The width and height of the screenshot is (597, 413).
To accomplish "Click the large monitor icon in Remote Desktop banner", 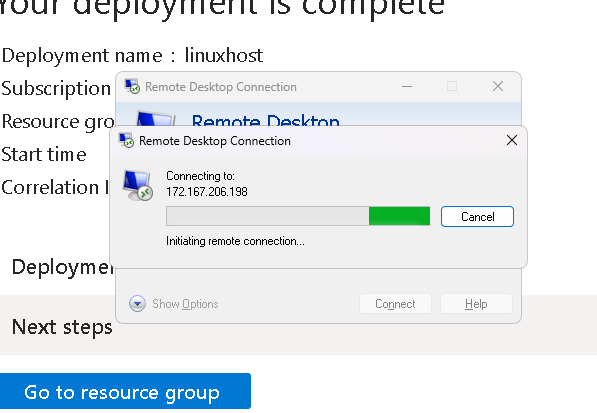I will 155,118.
